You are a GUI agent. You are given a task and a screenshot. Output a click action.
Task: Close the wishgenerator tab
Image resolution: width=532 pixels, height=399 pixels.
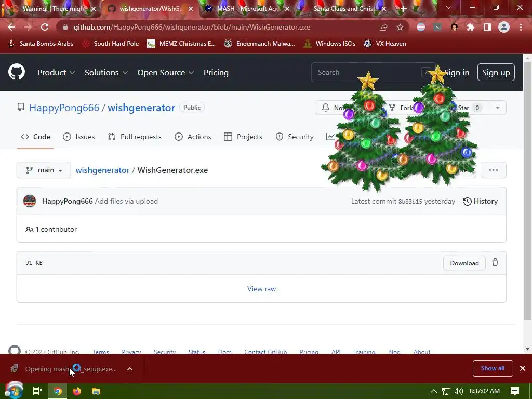pos(191,9)
